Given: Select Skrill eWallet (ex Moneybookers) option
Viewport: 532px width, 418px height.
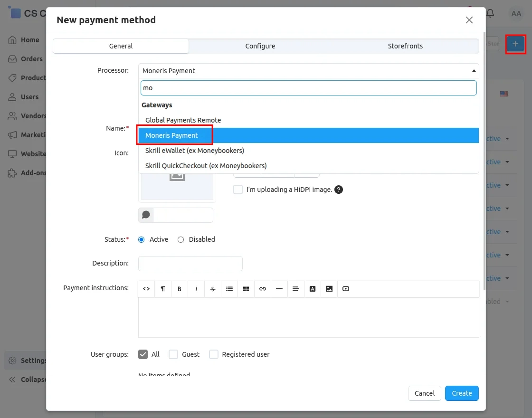Looking at the screenshot, I should point(308,150).
